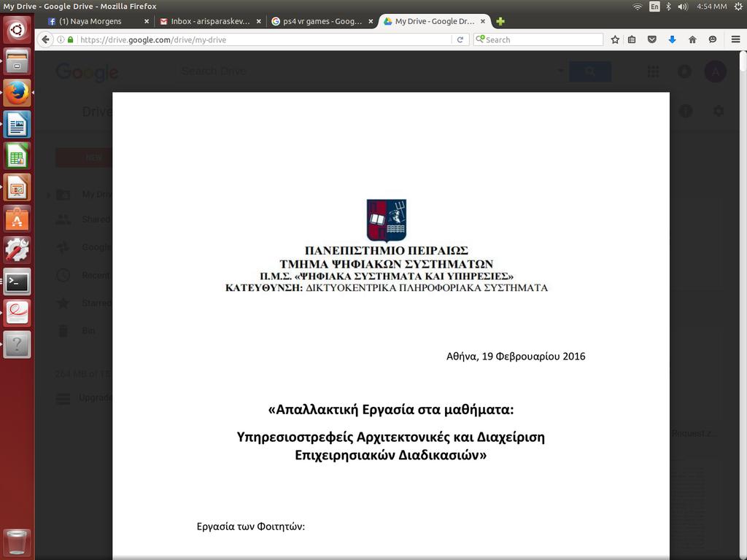The image size is (747, 560).
Task: Close the Inbox Gmail tab
Action: point(259,21)
